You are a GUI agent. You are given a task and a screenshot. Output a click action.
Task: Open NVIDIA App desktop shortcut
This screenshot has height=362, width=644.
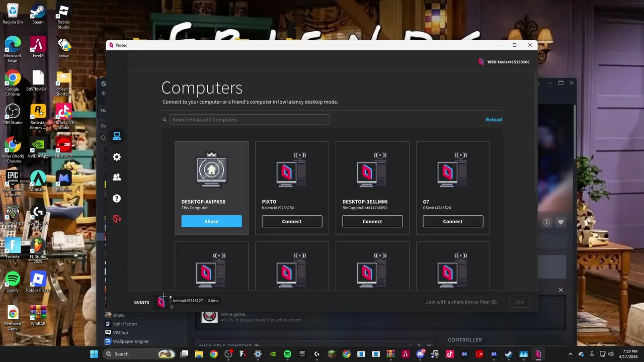coord(38,148)
